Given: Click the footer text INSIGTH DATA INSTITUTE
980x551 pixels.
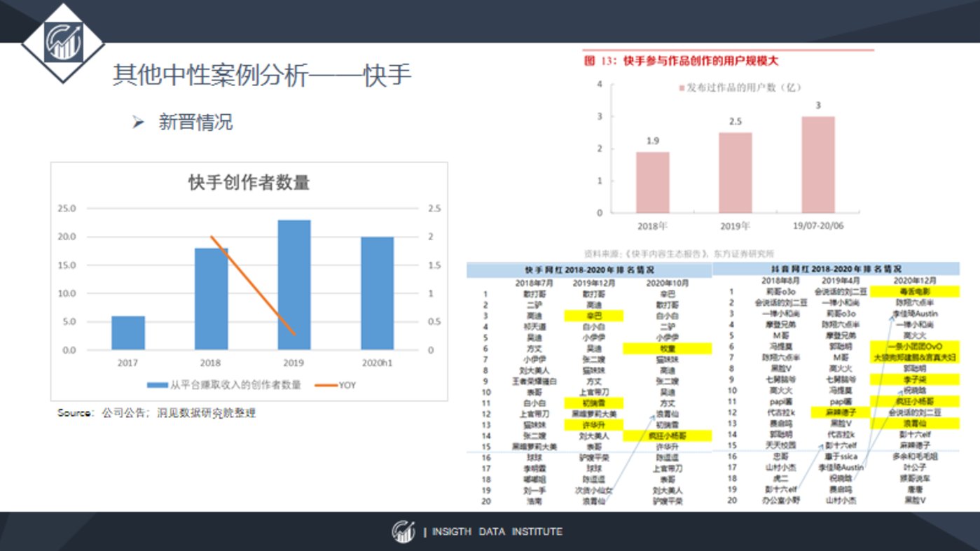Looking at the screenshot, I should tap(497, 531).
